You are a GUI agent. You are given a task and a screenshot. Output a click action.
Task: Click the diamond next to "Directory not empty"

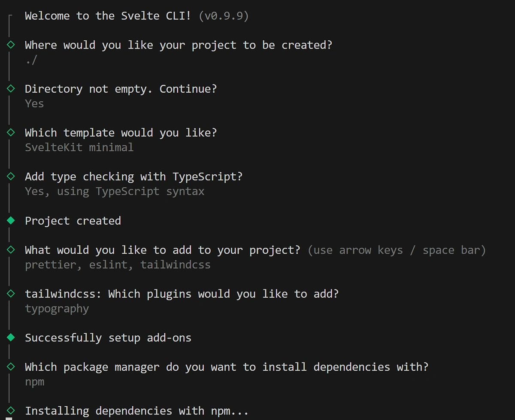(x=11, y=88)
